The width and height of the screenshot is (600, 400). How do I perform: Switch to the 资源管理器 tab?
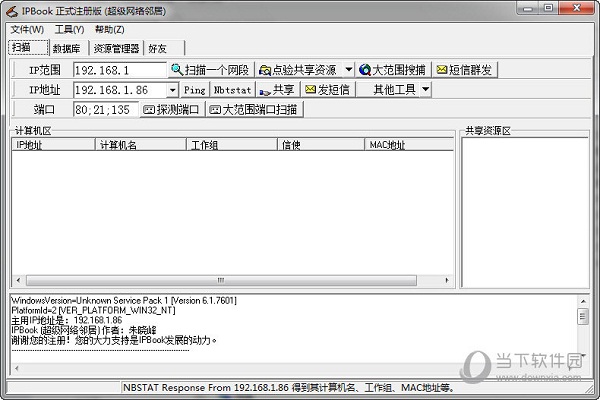click(x=116, y=48)
